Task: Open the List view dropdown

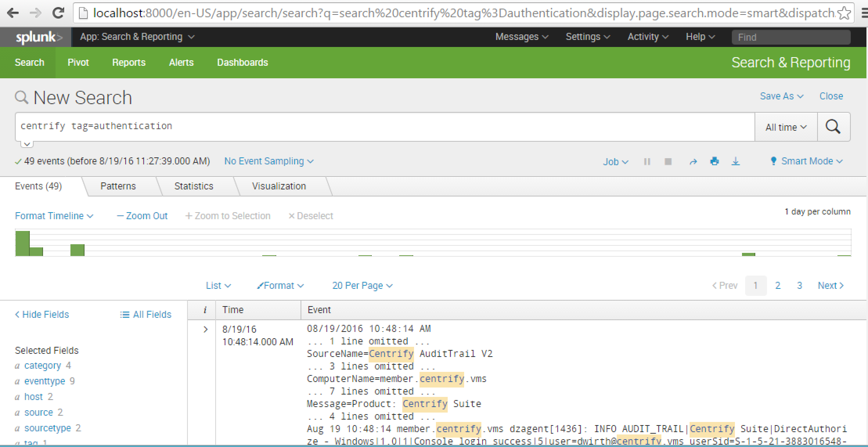Action: coord(218,286)
